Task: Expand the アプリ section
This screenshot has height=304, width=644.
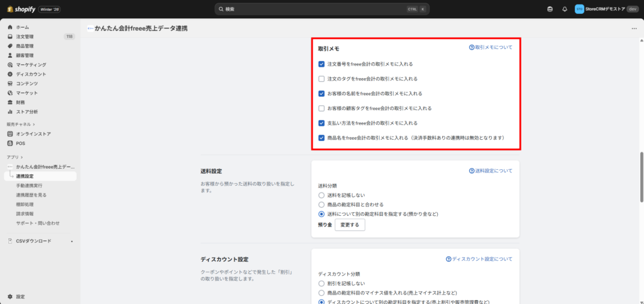Action: (15, 157)
